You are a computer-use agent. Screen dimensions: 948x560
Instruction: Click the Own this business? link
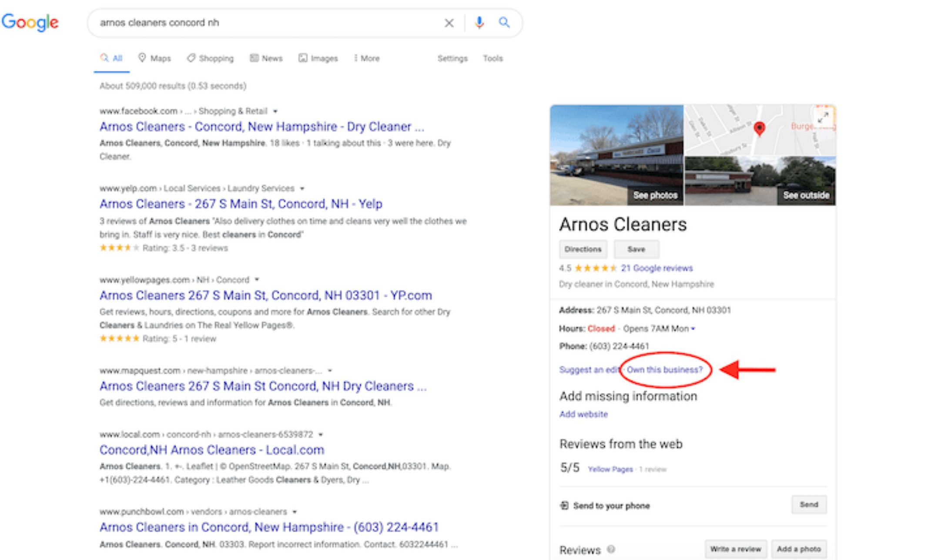(664, 370)
